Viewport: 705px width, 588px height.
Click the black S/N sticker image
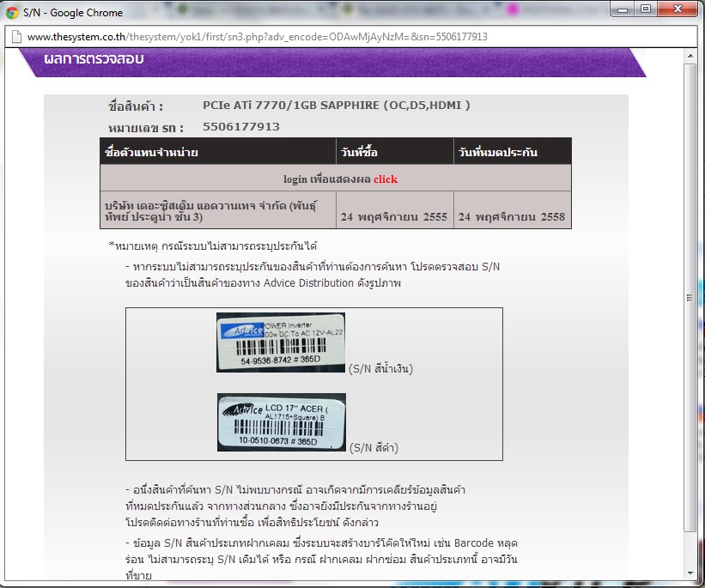tap(282, 422)
